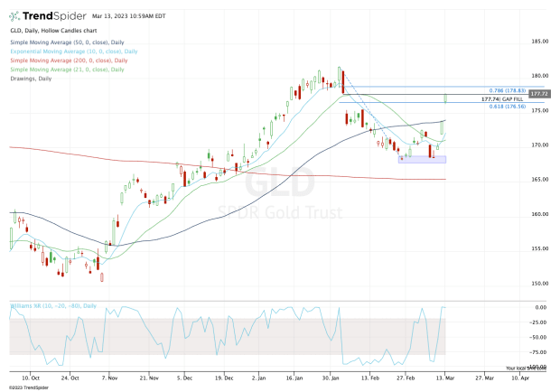The image size is (560, 392).
Task: Click the 185.00 price axis label
Action: pyautogui.click(x=539, y=42)
